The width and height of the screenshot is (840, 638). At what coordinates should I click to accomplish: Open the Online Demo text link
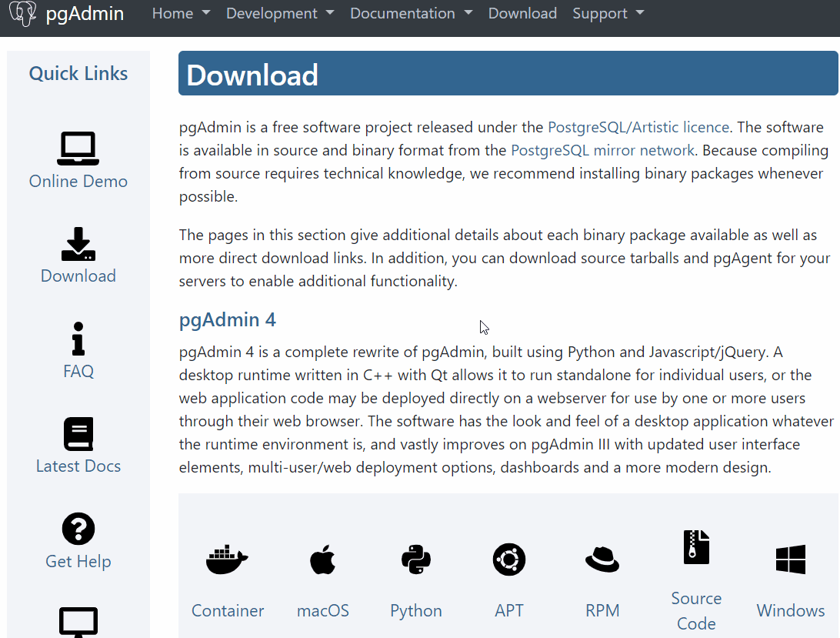click(x=78, y=181)
